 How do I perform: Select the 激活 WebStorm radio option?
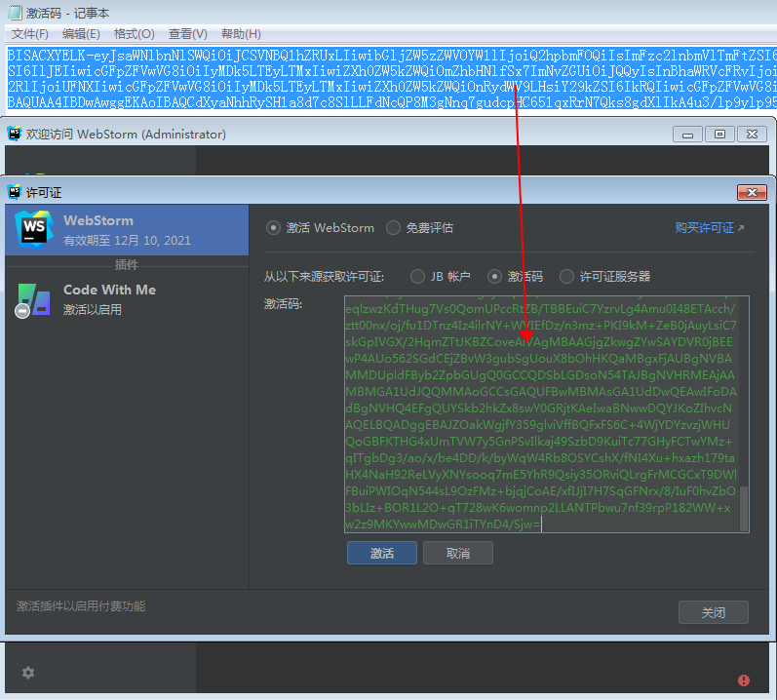[274, 227]
